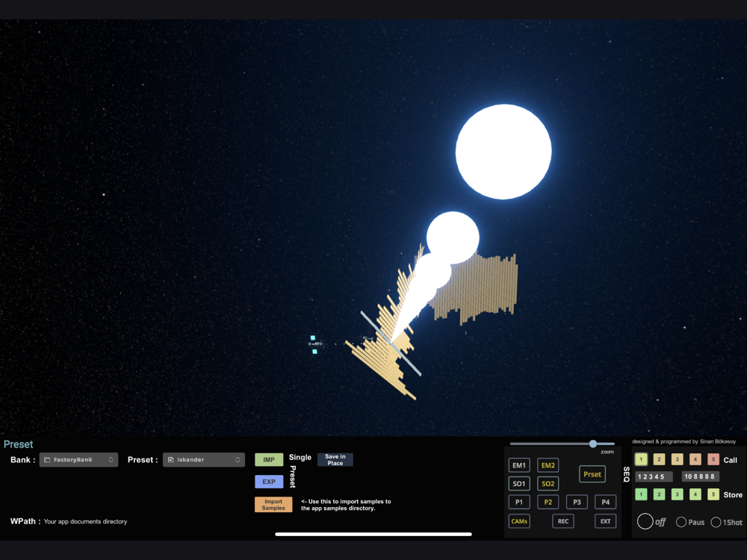Toggle the large SEQ off circle
The width and height of the screenshot is (747, 560).
click(645, 521)
